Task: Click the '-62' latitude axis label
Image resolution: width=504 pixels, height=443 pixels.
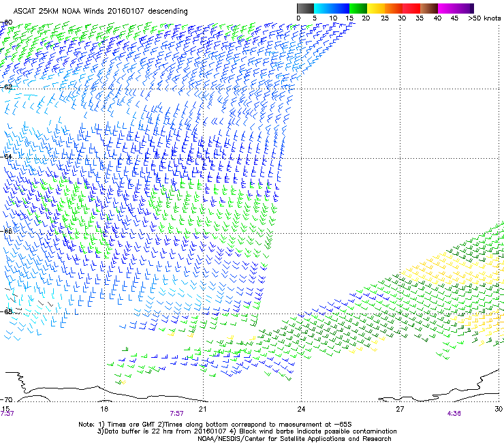Action: tap(6, 87)
